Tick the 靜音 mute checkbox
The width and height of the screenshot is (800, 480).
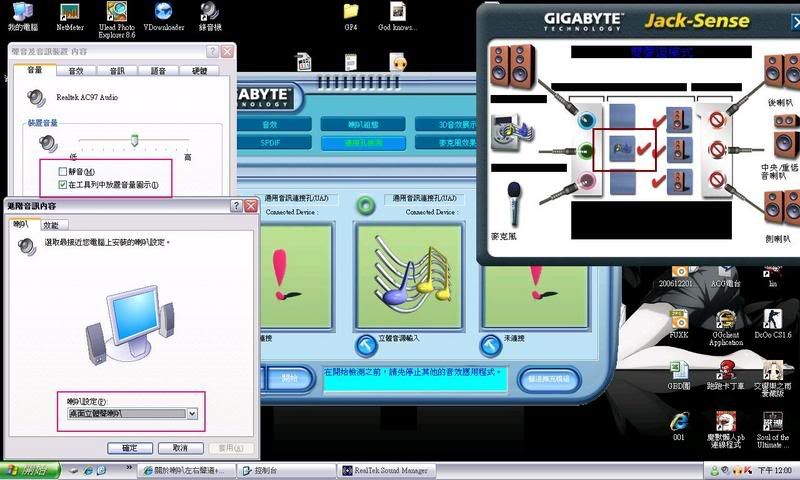point(63,171)
